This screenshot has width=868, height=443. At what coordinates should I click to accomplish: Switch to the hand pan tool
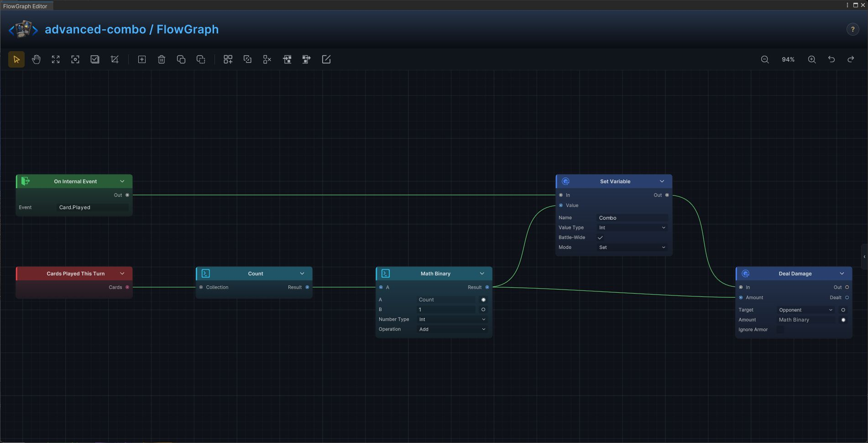(36, 59)
